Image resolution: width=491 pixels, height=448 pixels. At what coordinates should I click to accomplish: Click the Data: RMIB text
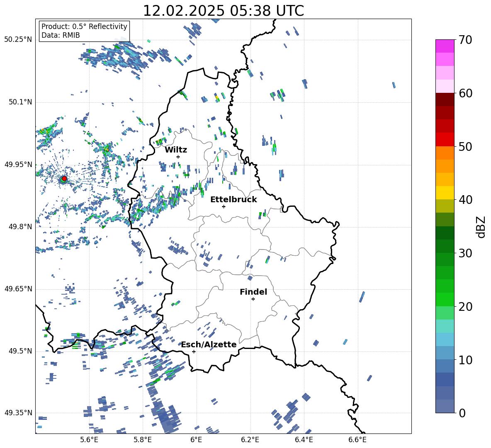[61, 35]
